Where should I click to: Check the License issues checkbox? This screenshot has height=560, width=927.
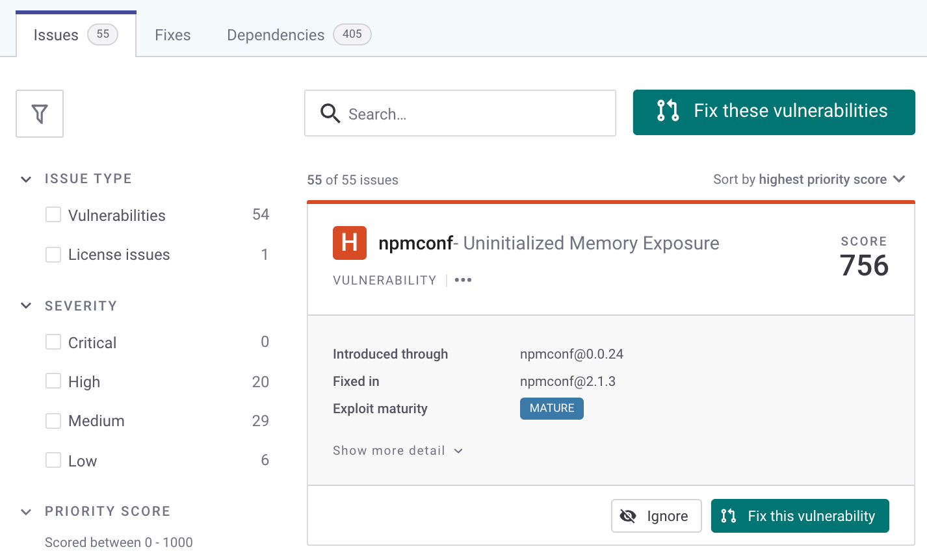(53, 255)
